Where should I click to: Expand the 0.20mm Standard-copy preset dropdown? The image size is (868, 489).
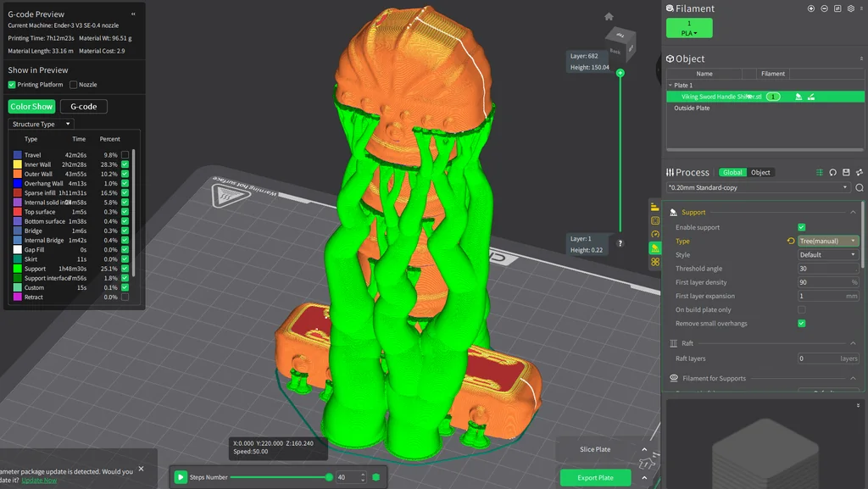click(758, 187)
